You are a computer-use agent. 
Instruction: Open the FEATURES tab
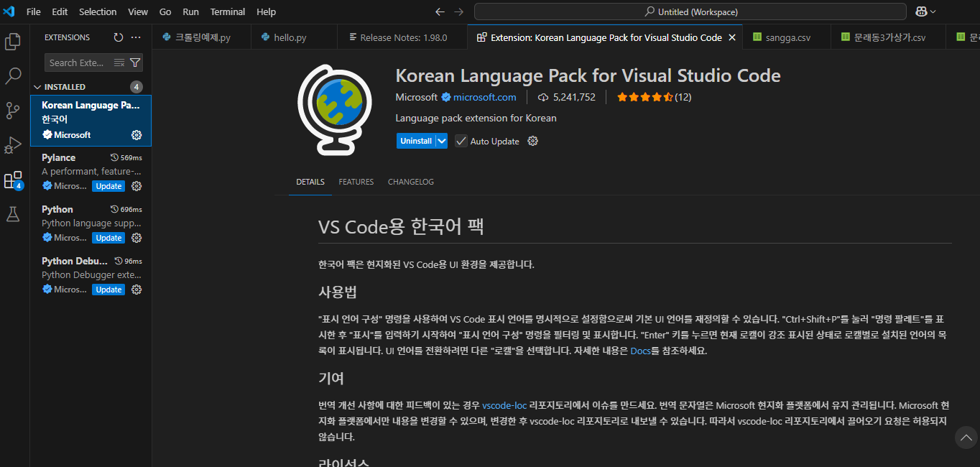point(356,182)
